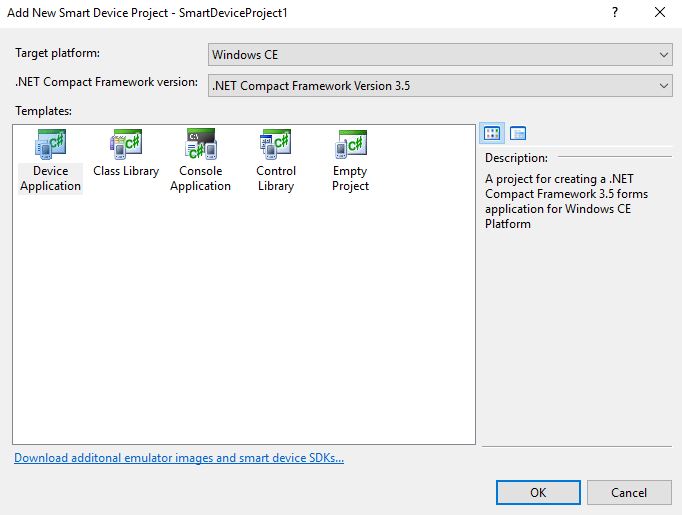The width and height of the screenshot is (682, 515).
Task: Click the help question mark button
Action: coord(615,13)
